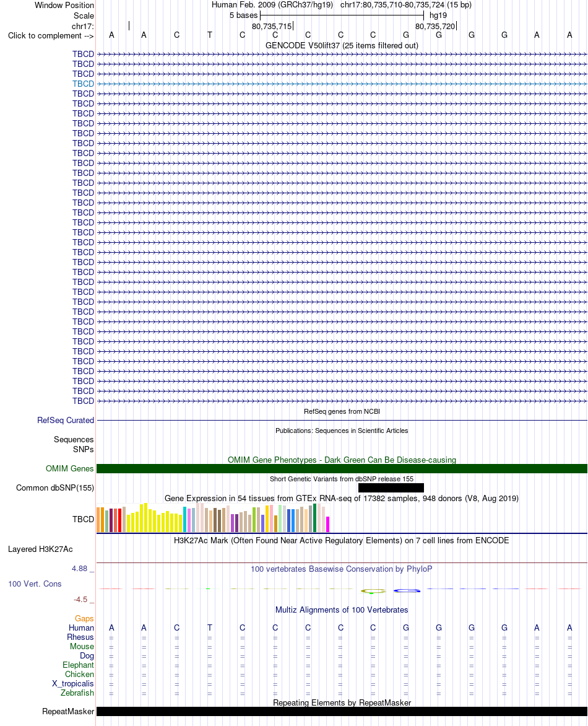Click the Short Genetic Variants dbSNP title
The width and height of the screenshot is (588, 726).
coord(342,479)
